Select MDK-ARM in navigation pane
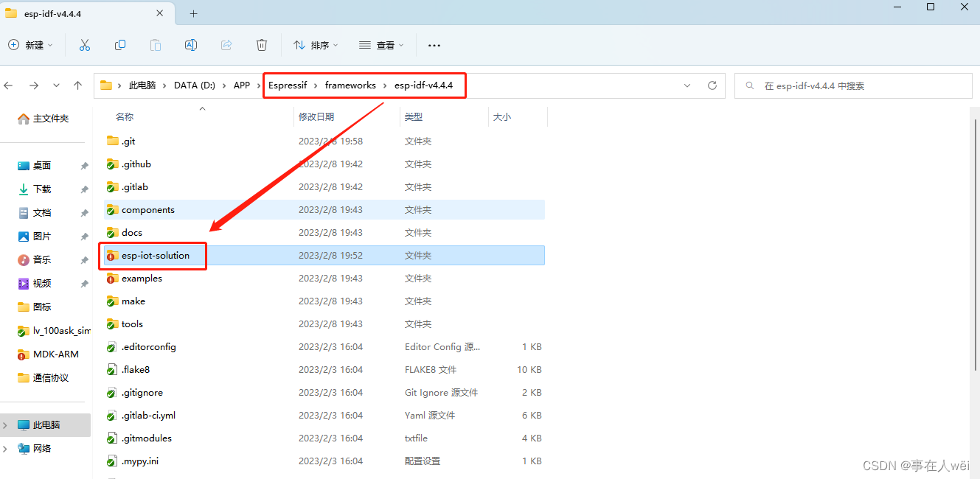The image size is (980, 479). [x=48, y=354]
